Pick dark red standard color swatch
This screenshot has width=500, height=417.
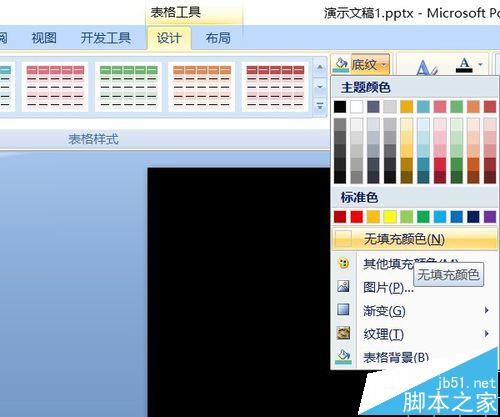340,217
